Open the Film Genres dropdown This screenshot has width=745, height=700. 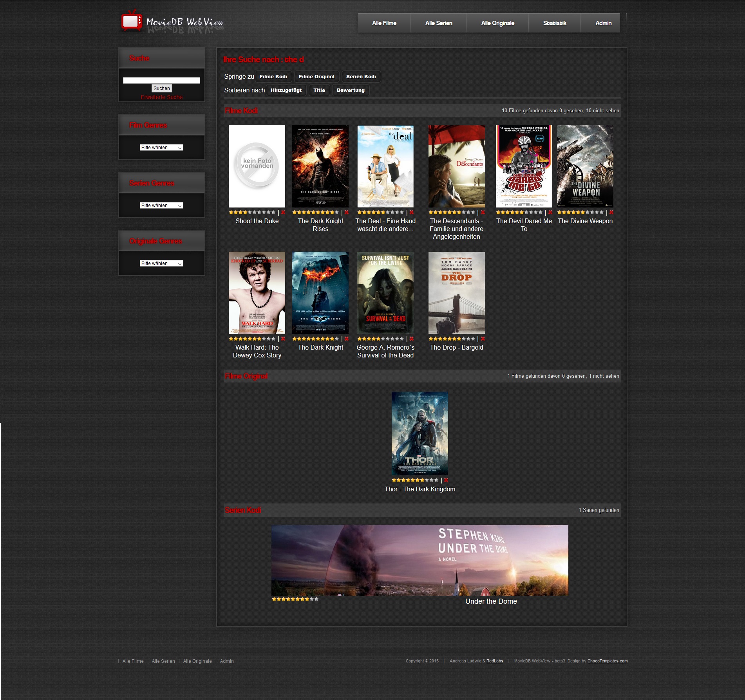click(x=161, y=148)
